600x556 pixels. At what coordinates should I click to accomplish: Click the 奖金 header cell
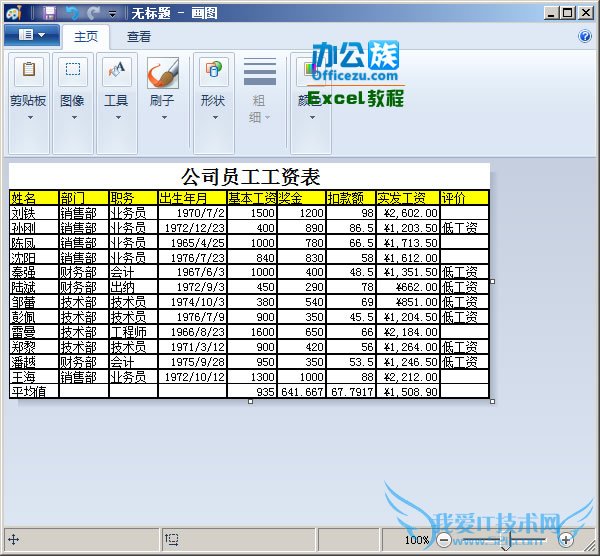click(302, 198)
